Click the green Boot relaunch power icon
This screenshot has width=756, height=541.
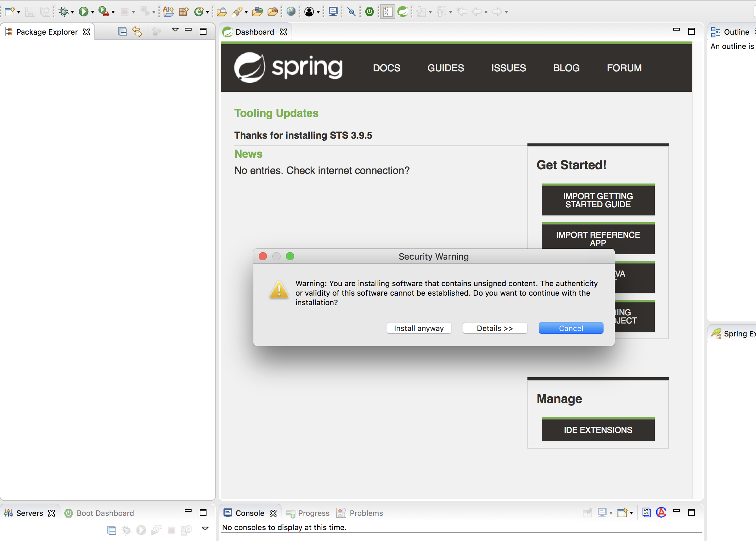pyautogui.click(x=370, y=12)
